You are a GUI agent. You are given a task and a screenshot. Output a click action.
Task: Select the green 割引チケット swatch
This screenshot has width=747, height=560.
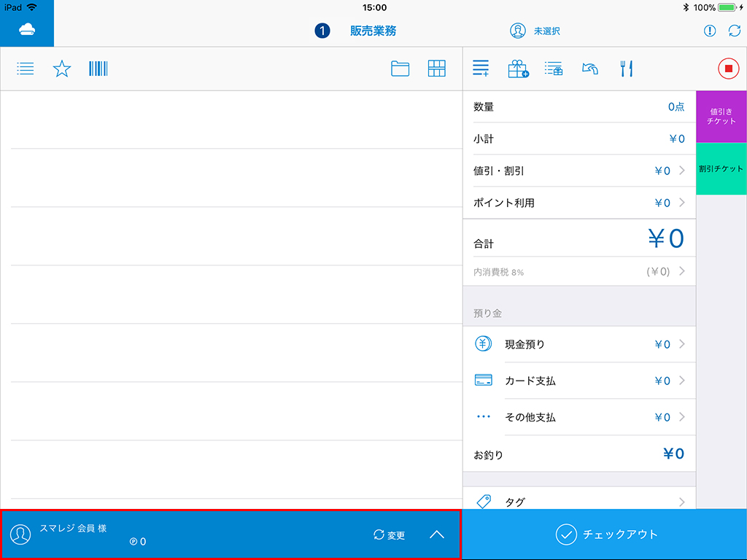pos(721,168)
